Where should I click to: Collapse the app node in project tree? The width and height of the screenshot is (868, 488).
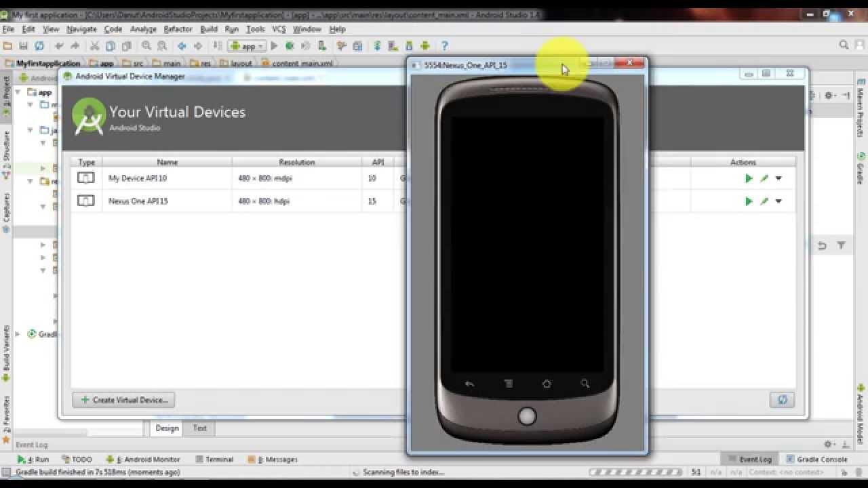click(x=18, y=92)
